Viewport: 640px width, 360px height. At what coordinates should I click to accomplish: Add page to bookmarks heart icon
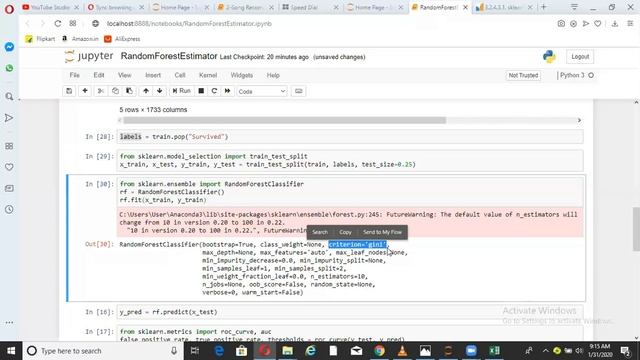pyautogui.click(x=598, y=24)
